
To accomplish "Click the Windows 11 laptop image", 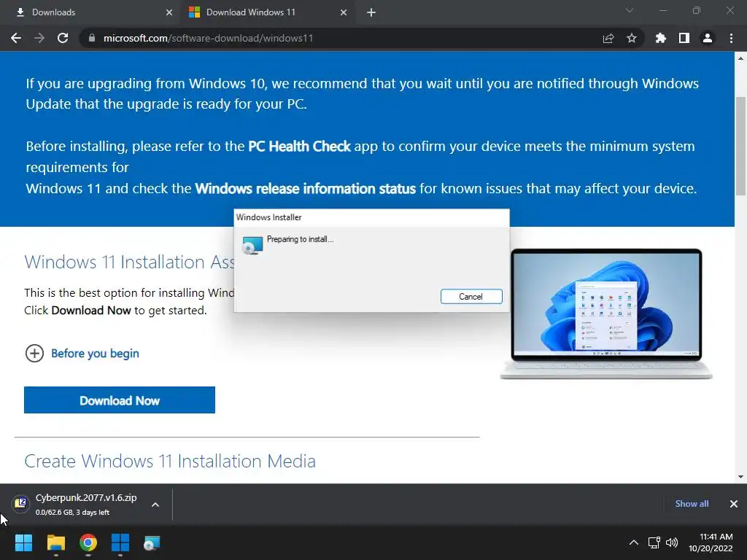I will click(606, 314).
